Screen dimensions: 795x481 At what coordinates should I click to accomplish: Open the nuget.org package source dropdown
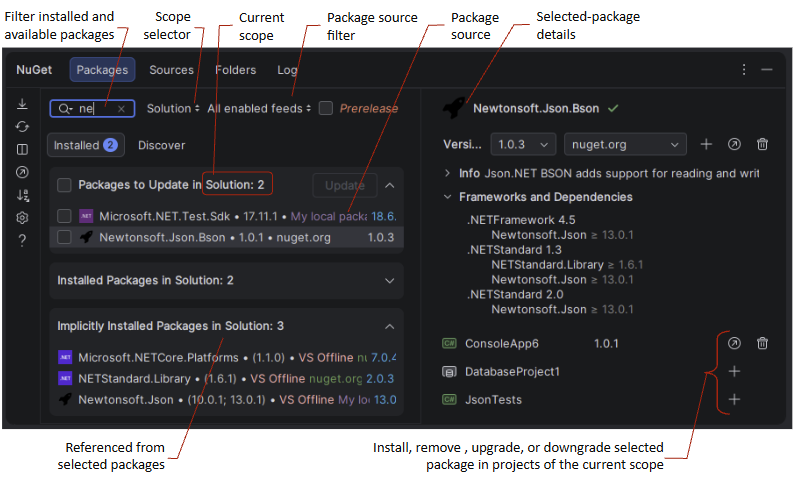click(x=625, y=144)
